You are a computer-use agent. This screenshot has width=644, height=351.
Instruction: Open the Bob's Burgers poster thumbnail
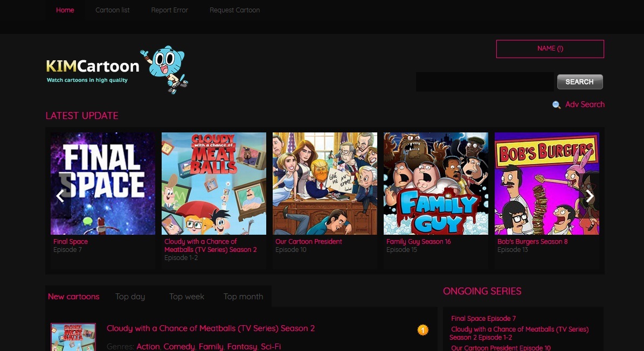(x=546, y=183)
